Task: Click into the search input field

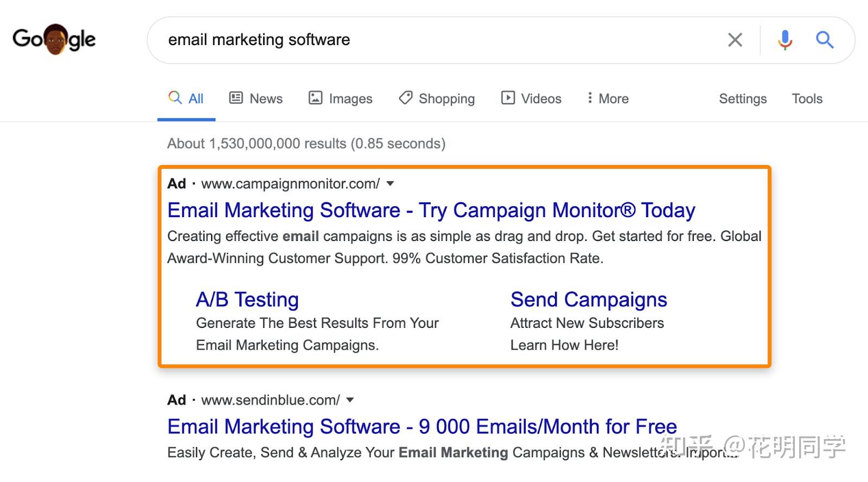Action: pyautogui.click(x=434, y=40)
